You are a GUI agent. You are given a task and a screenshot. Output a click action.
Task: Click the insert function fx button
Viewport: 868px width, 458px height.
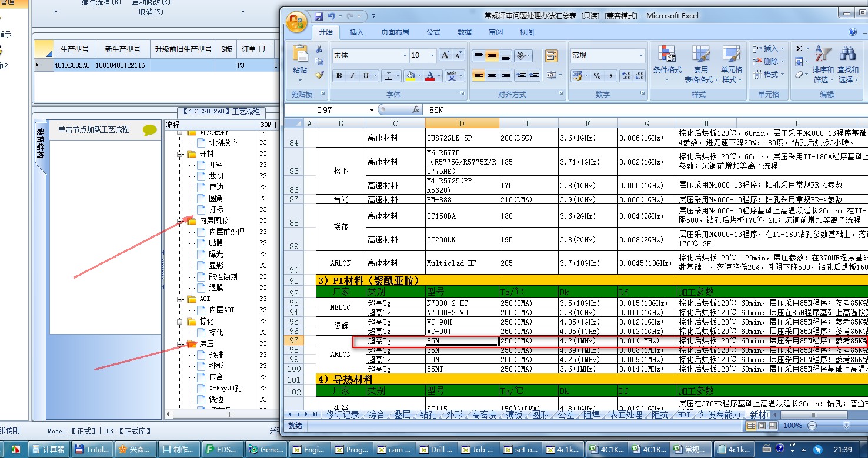(x=416, y=110)
